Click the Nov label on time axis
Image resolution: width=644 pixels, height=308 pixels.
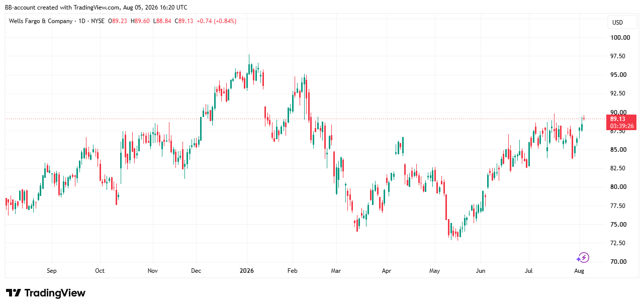153,271
